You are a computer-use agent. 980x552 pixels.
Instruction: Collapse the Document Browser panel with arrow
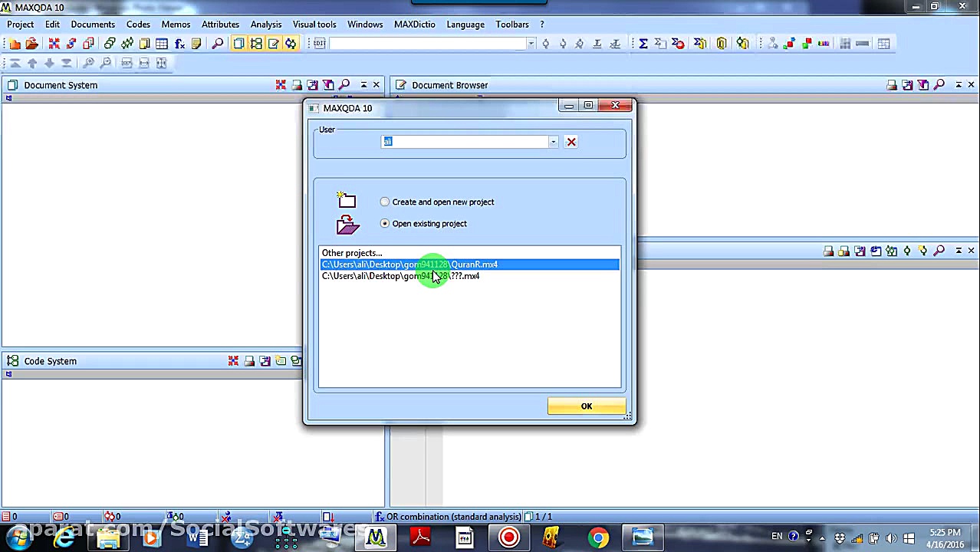[x=959, y=85]
